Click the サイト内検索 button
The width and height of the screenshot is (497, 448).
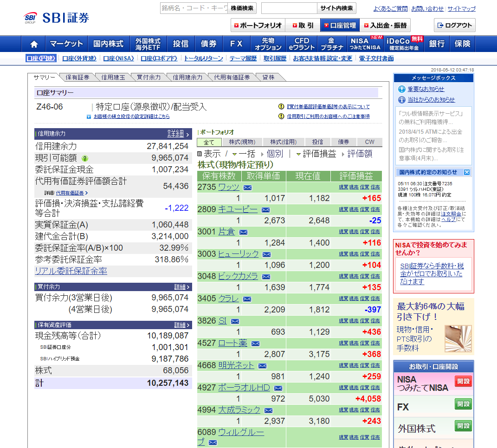pyautogui.click(x=336, y=8)
